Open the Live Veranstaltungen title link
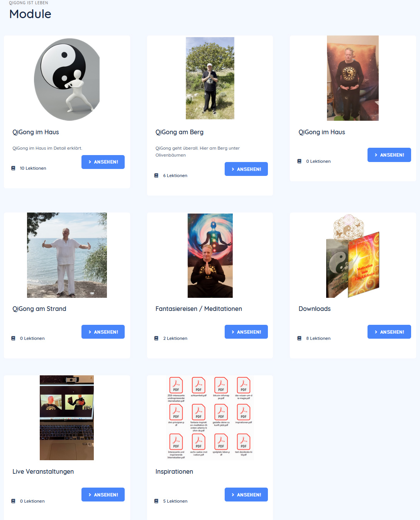Screen dimensions: 420x520 click(x=43, y=471)
